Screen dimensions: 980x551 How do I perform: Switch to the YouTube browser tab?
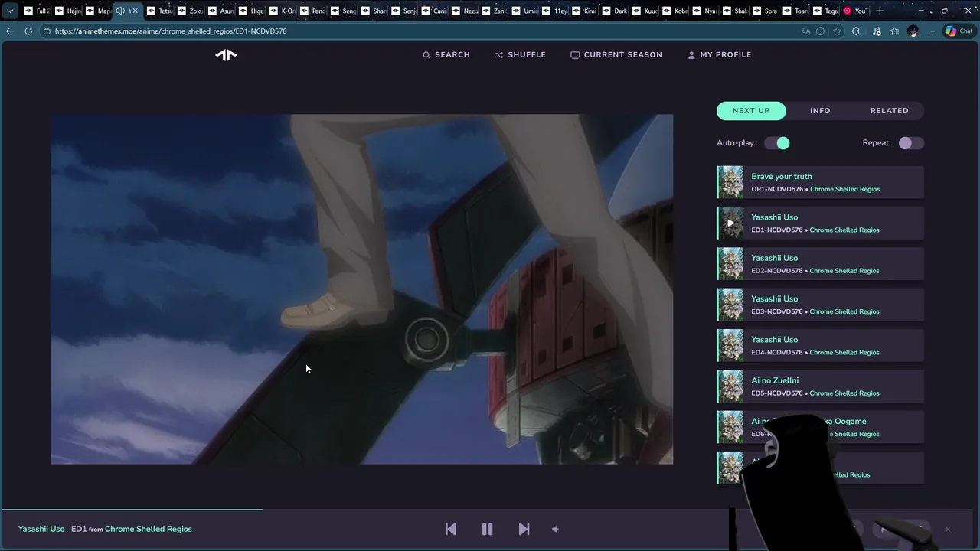coord(856,11)
